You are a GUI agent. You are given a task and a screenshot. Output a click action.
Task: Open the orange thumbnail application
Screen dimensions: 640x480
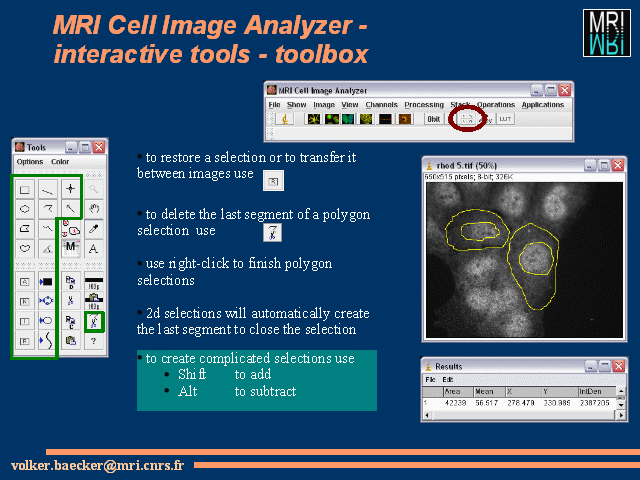405,119
